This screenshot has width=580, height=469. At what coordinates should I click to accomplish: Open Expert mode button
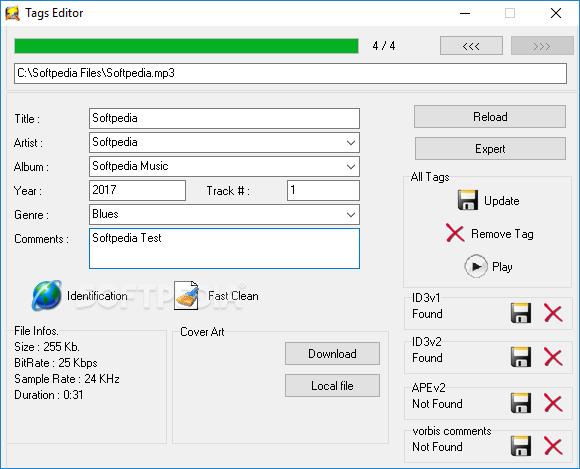tap(490, 149)
